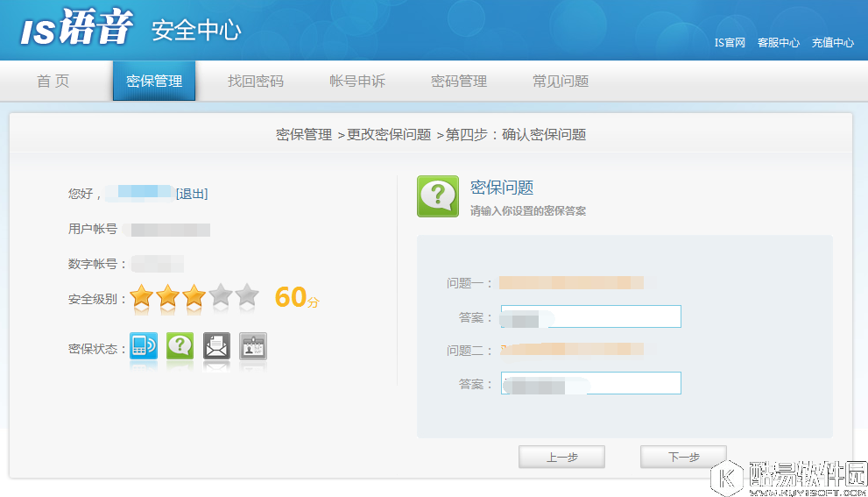Switch to the 密码管理 tab
This screenshot has width=868, height=497.
coord(459,82)
